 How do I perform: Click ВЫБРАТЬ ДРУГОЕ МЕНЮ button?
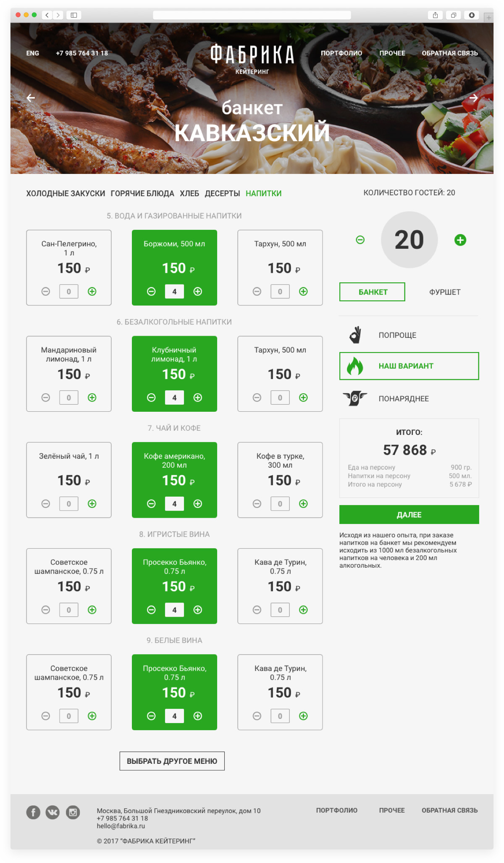point(172,761)
